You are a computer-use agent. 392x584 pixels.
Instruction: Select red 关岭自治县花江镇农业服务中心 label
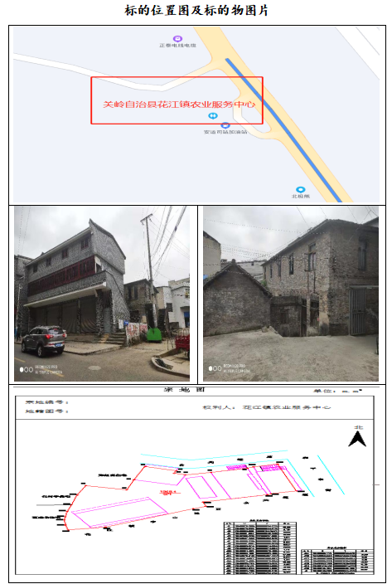179,104
